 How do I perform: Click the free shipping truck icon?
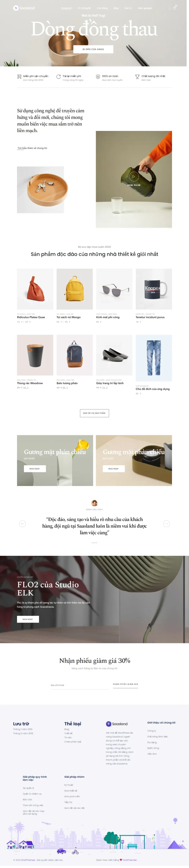click(x=19, y=76)
